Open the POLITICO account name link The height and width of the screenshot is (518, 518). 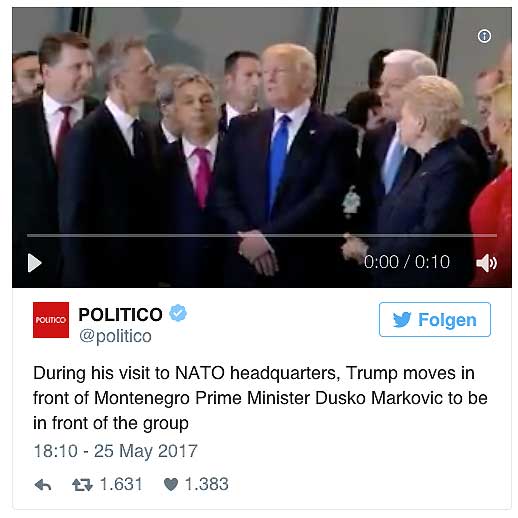coord(120,314)
